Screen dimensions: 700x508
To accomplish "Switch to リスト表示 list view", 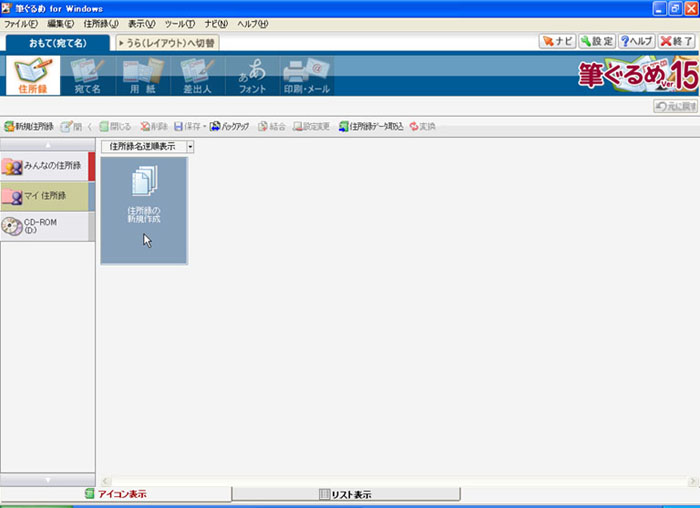I will coord(345,494).
